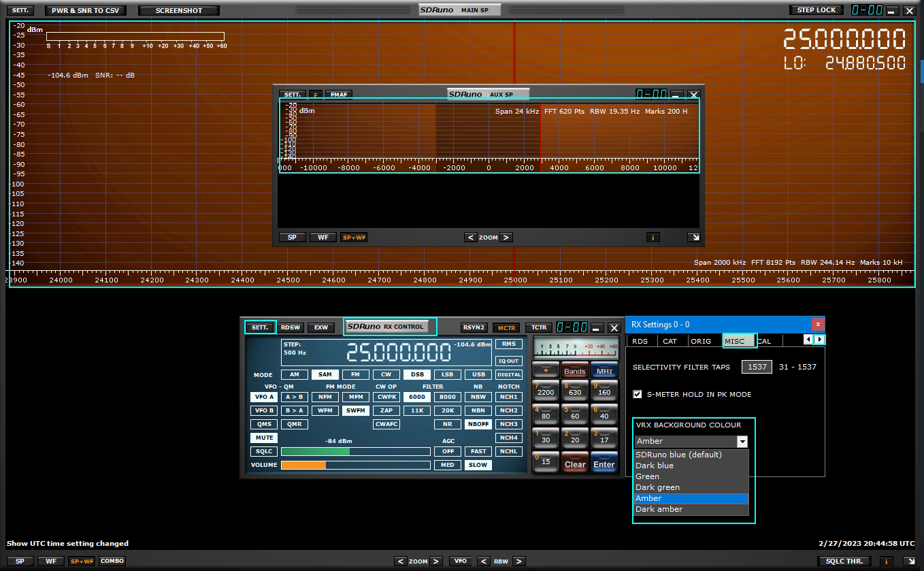Screen dimensions: 924x571
Task: Switch to the CAT tab in RX Settings
Action: pos(670,341)
